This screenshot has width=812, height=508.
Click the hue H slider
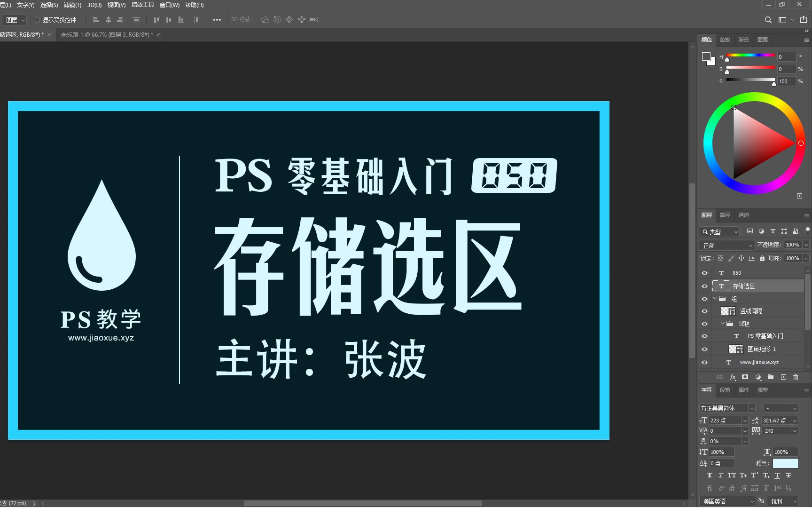coord(750,55)
